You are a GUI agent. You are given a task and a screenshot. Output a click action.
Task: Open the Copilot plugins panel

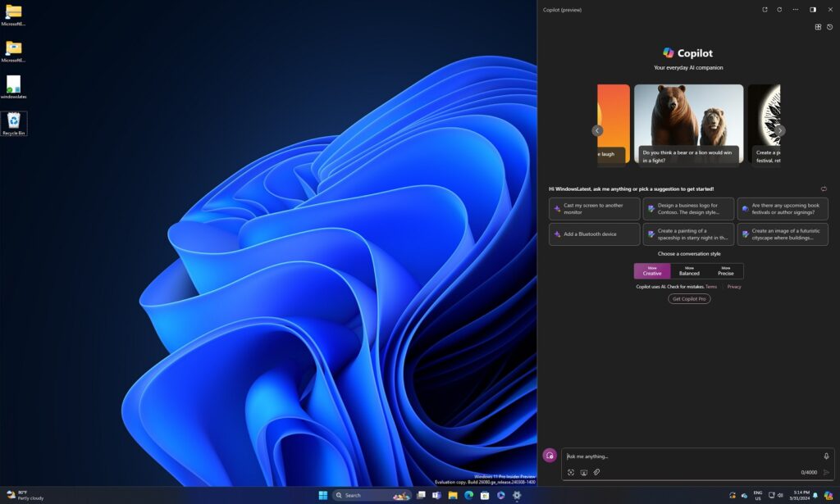[x=818, y=27]
